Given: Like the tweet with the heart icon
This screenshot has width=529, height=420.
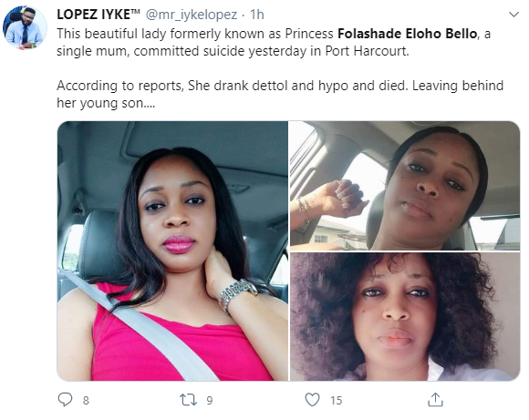Looking at the screenshot, I should point(312,400).
